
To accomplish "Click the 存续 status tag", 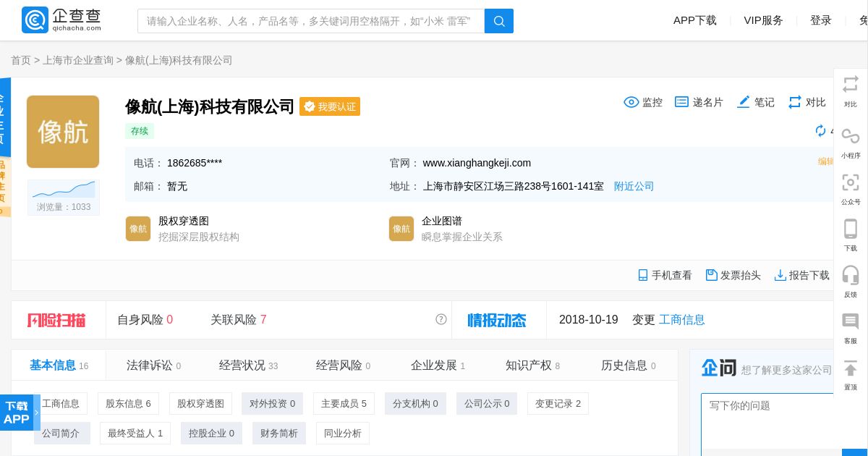I will [140, 131].
